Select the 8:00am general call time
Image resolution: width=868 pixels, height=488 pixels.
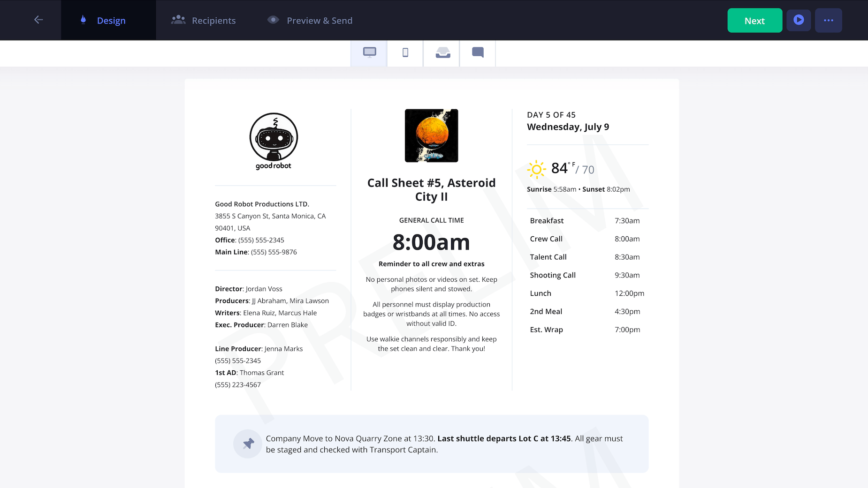pyautogui.click(x=431, y=242)
